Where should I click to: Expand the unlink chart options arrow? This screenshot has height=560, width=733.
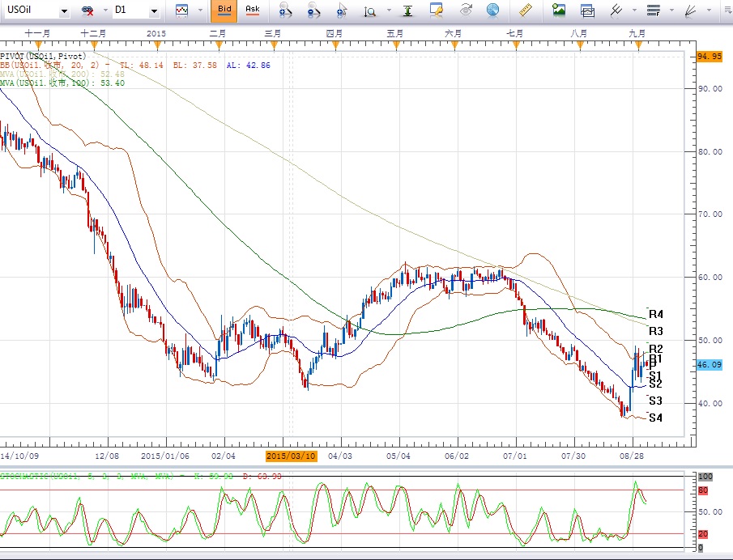click(105, 11)
